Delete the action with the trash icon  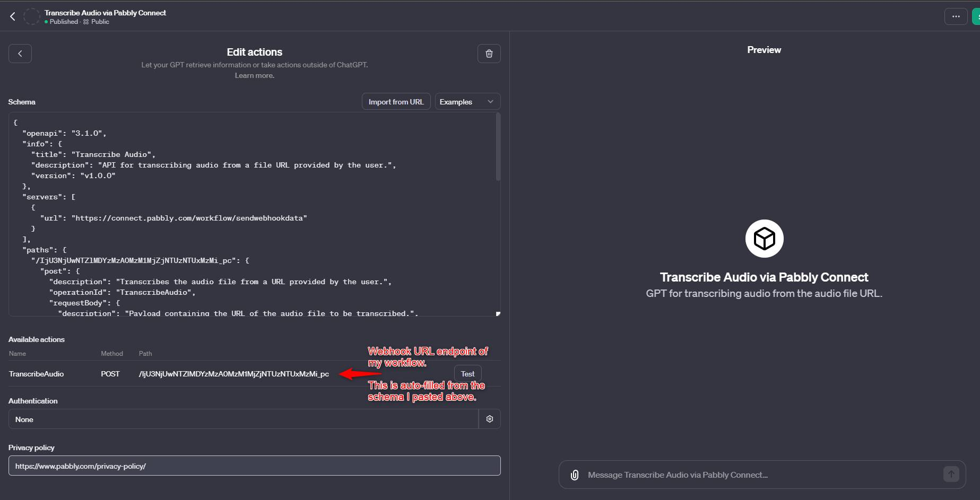tap(489, 54)
